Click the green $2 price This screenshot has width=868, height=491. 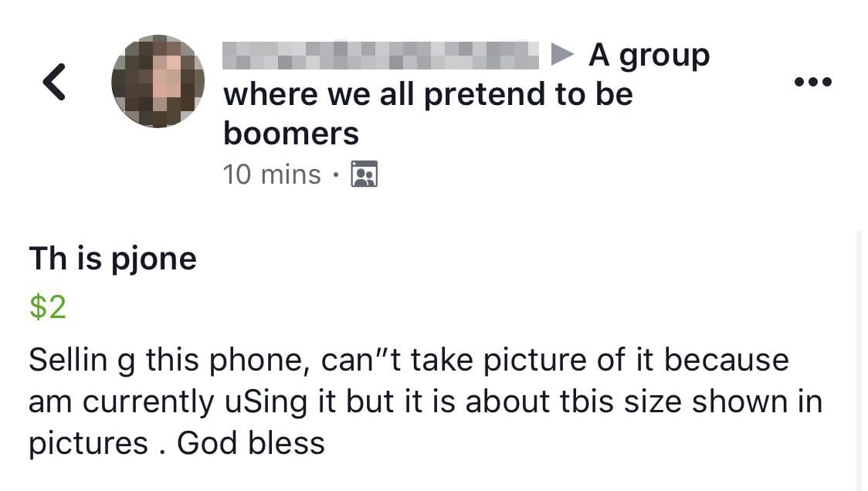point(47,307)
